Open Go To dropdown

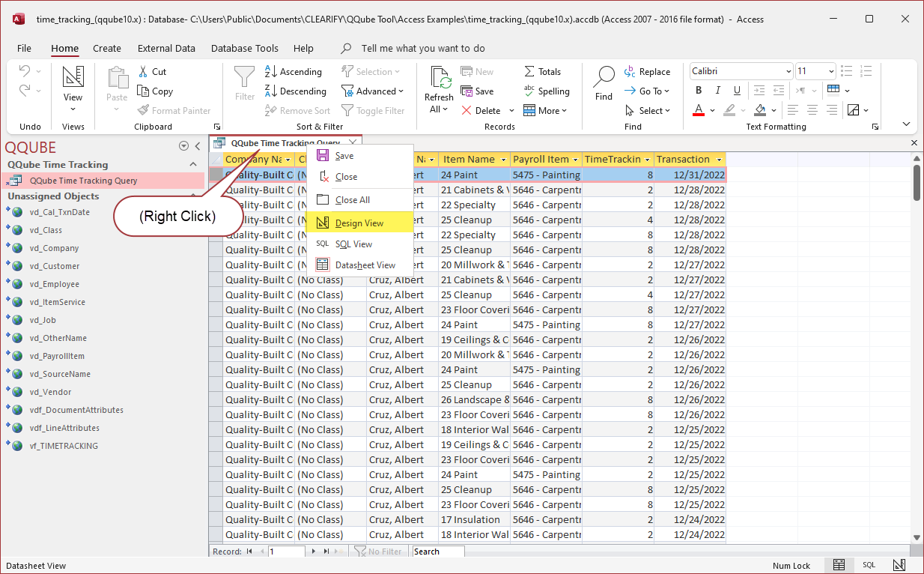[x=647, y=91]
